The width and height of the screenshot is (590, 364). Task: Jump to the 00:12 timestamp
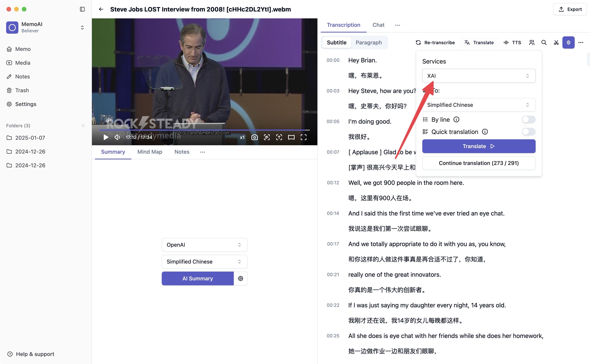click(x=333, y=183)
